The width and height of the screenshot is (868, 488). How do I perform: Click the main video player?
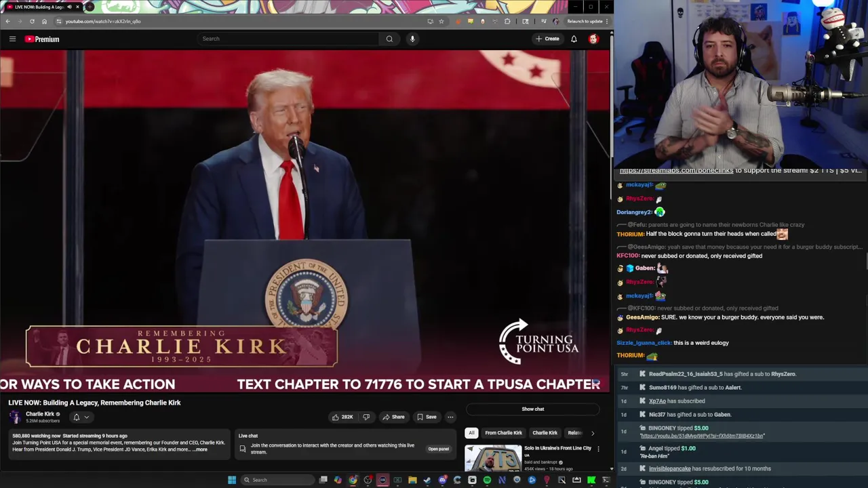tap(304, 221)
